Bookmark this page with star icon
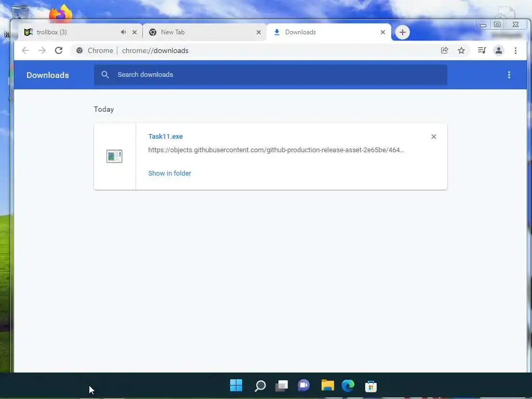 [461, 50]
